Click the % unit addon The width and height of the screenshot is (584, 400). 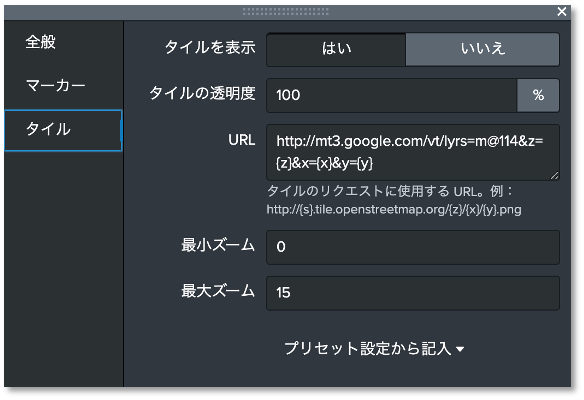coord(538,95)
